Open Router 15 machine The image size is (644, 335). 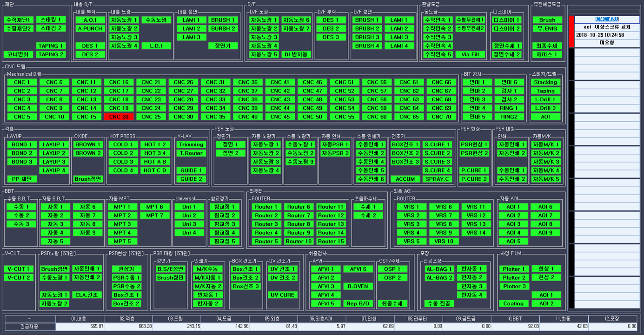[331, 241]
